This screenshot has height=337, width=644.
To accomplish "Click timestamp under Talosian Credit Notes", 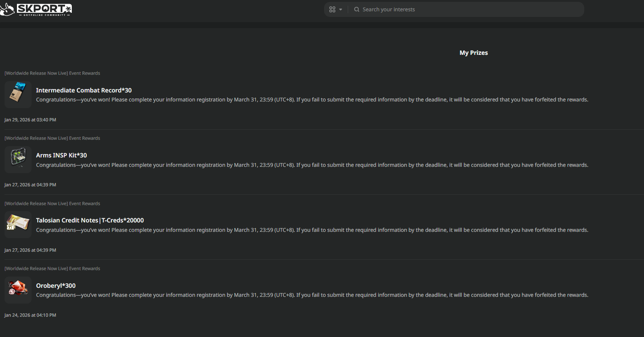I will [x=30, y=250].
